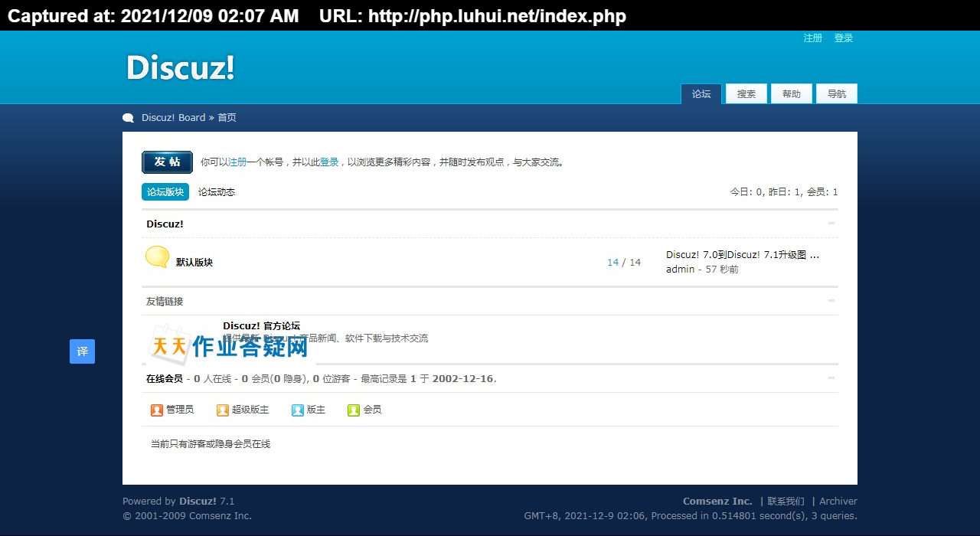
Task: Click the admin author link
Action: pyautogui.click(x=681, y=270)
